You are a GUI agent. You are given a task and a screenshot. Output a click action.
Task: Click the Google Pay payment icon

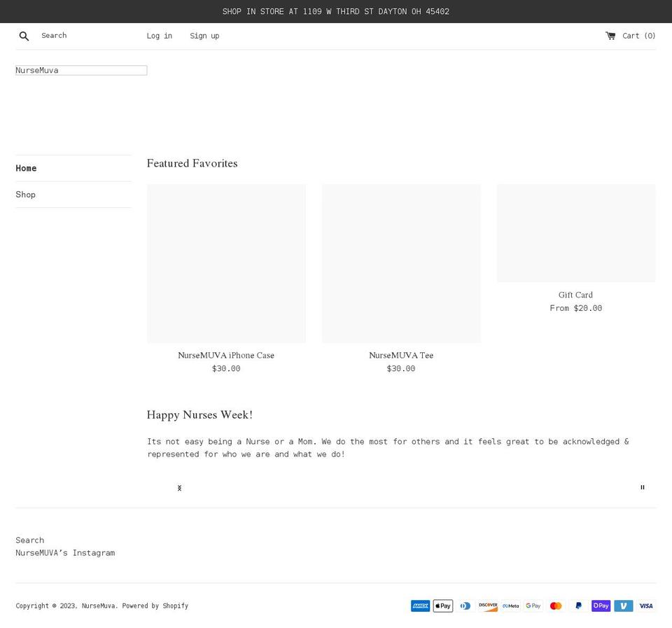[533, 606]
